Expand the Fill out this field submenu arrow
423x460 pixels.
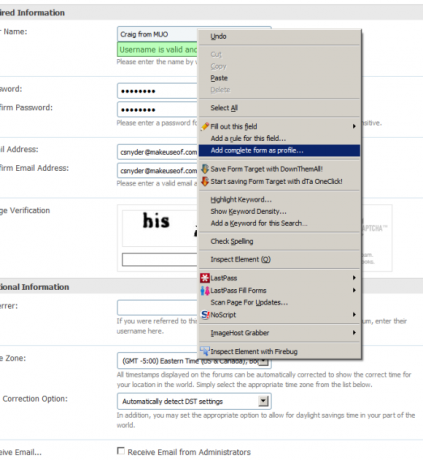coord(354,126)
